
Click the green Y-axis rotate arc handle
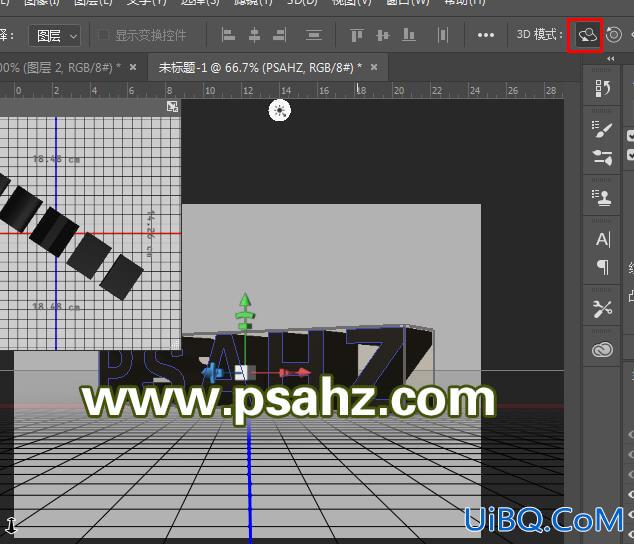(245, 315)
